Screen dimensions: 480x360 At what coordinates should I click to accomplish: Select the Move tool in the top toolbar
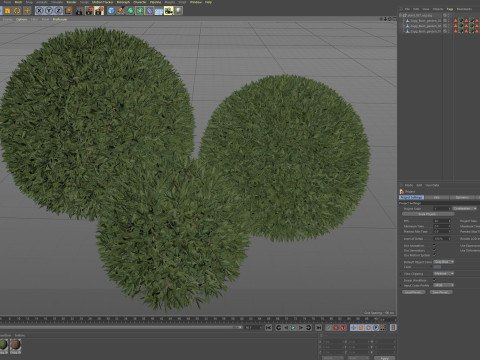[x=27, y=11]
